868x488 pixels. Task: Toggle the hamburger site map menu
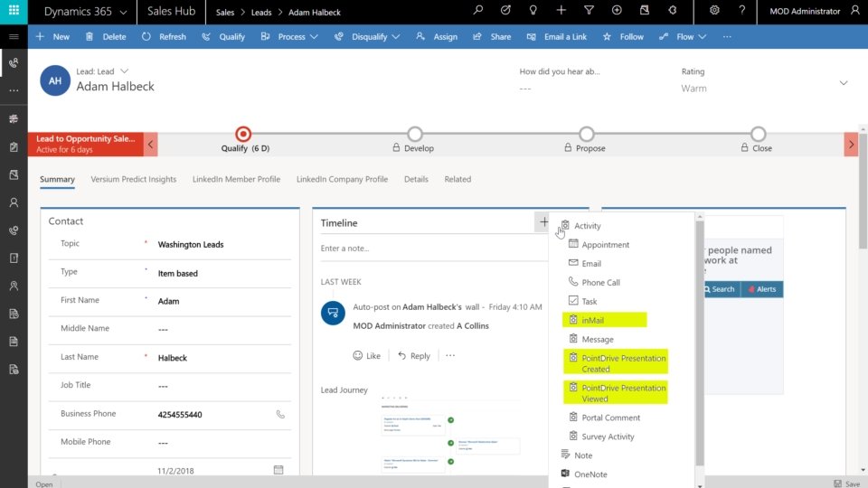point(14,36)
